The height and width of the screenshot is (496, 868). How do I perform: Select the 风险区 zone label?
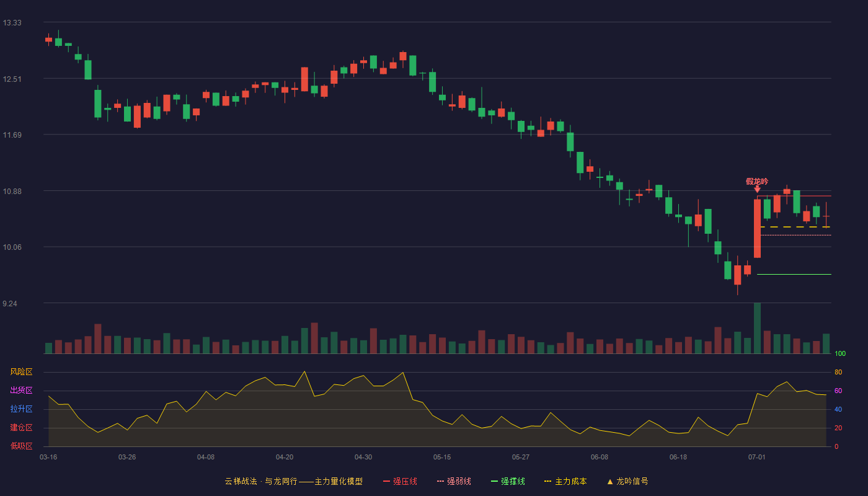point(21,372)
